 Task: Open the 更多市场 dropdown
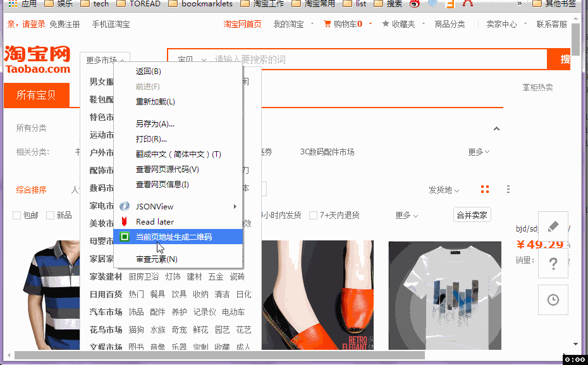[105, 60]
